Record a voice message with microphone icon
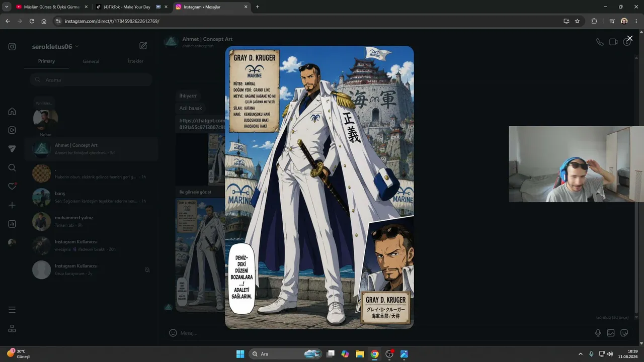644x362 pixels. (598, 333)
